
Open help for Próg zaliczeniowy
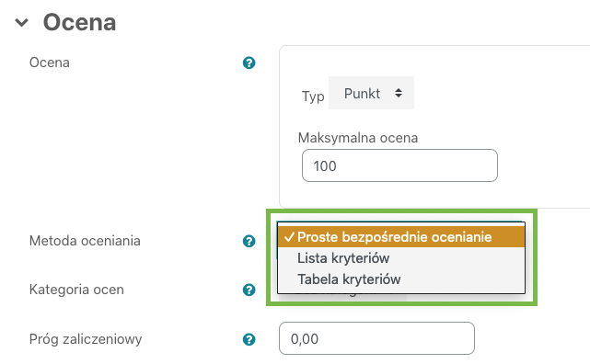(x=249, y=339)
